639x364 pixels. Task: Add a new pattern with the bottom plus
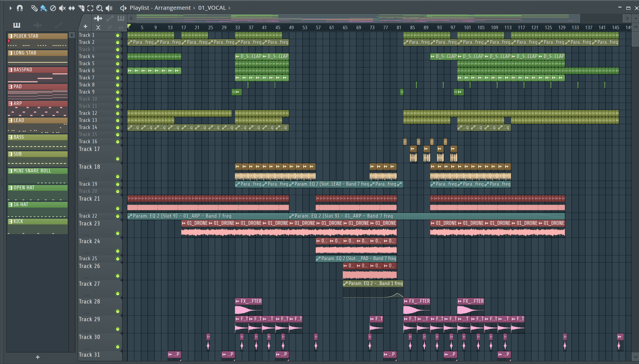tap(37, 357)
